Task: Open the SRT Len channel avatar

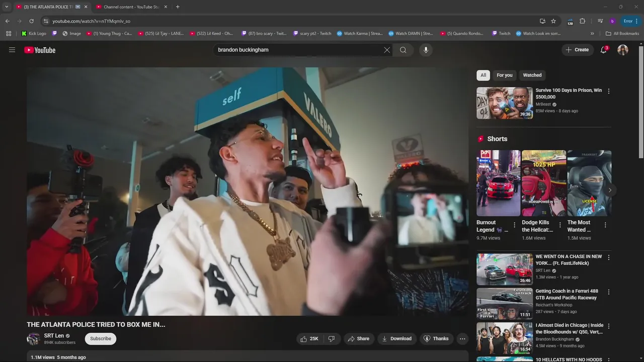Action: pos(33,339)
